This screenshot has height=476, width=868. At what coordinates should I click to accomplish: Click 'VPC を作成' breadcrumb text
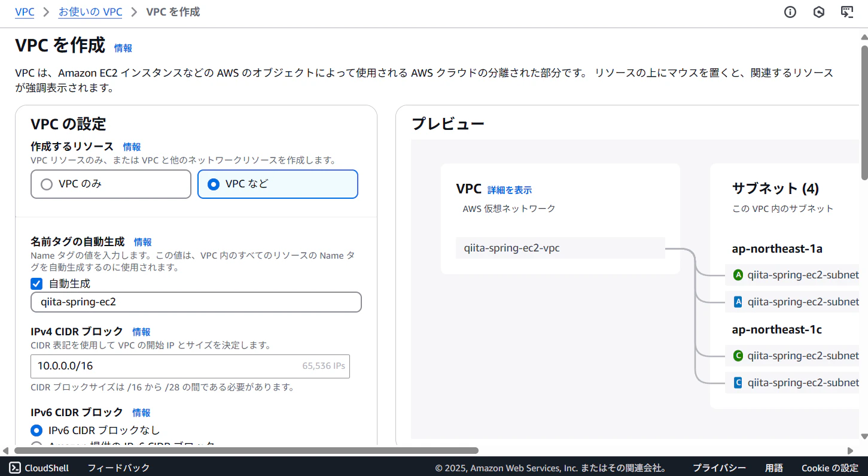click(x=173, y=12)
